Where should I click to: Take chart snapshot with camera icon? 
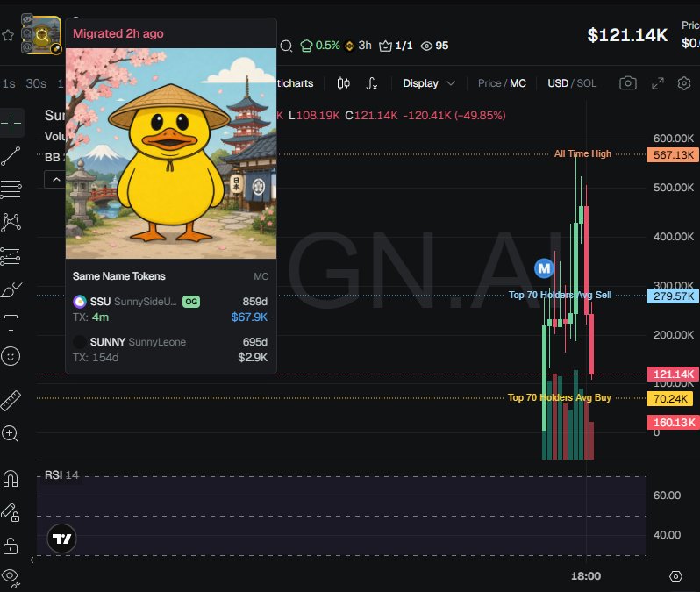click(628, 83)
